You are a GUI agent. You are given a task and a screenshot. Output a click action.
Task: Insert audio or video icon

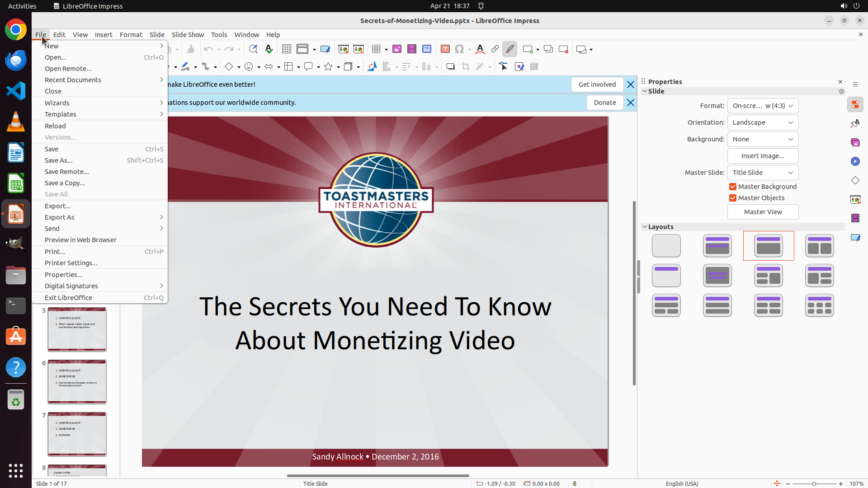[x=412, y=49]
